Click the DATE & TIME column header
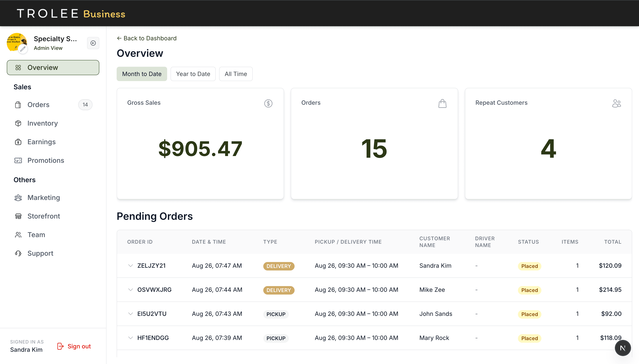Image resolution: width=639 pixels, height=364 pixels. coord(209,242)
